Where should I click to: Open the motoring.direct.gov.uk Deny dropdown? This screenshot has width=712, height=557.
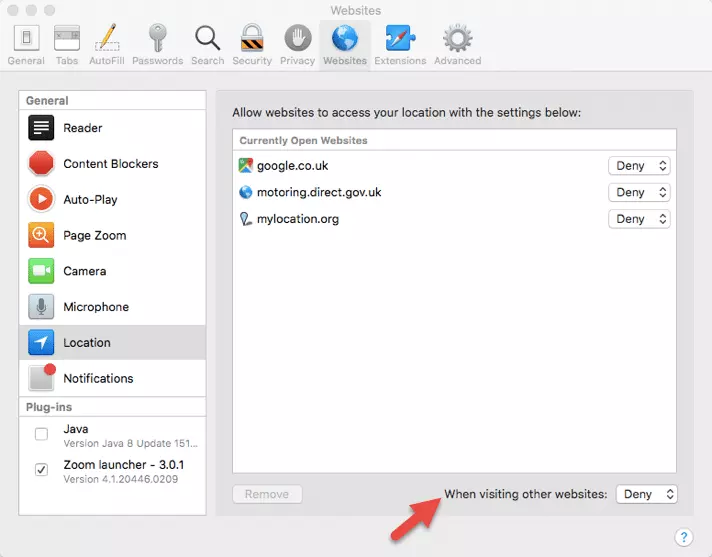click(639, 192)
